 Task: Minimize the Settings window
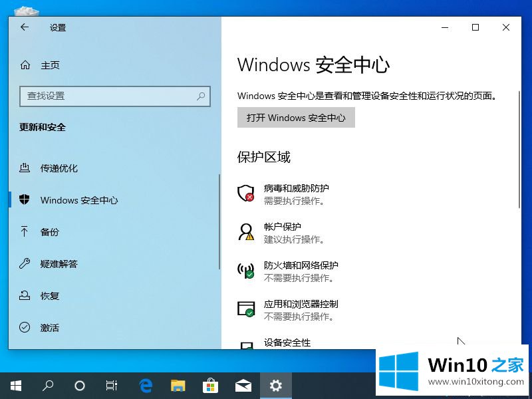[x=445, y=27]
